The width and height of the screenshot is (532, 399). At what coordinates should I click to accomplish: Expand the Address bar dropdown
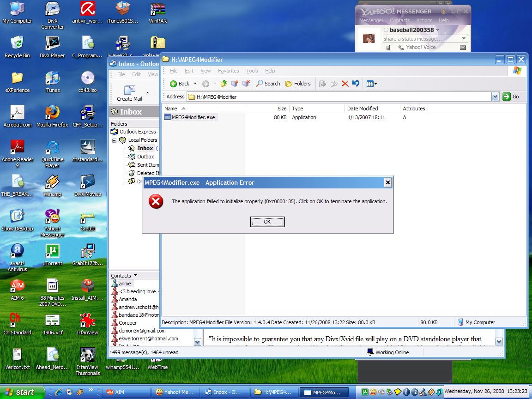pyautogui.click(x=495, y=97)
